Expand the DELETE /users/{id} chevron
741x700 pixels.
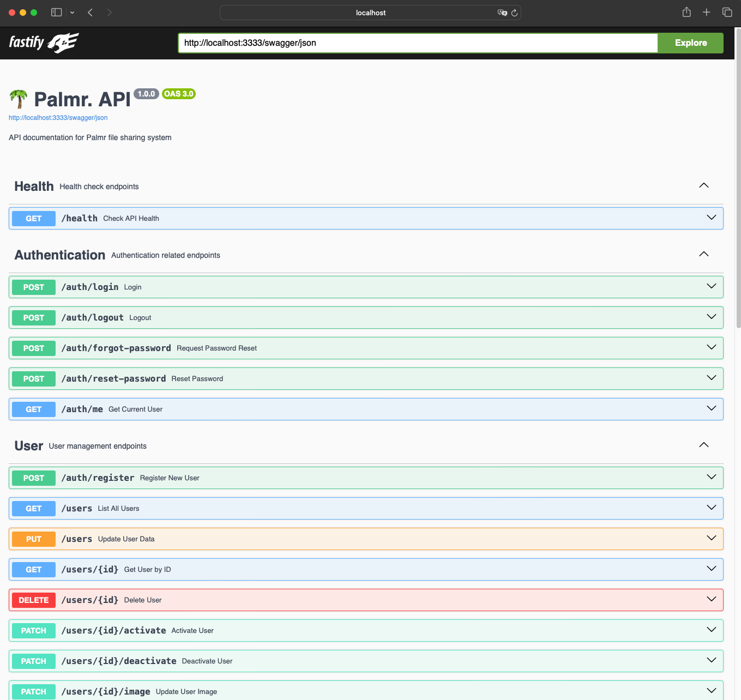click(712, 599)
